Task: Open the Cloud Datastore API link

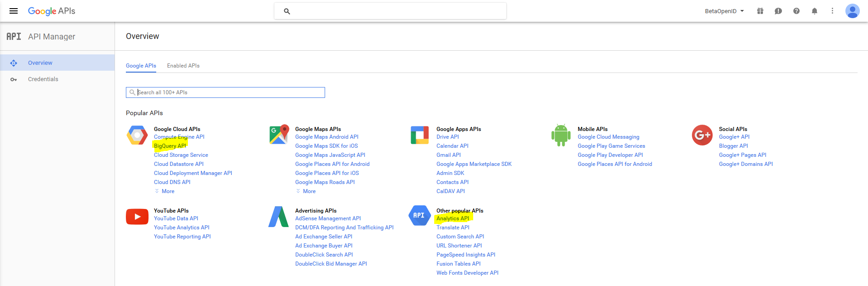Action: [179, 164]
